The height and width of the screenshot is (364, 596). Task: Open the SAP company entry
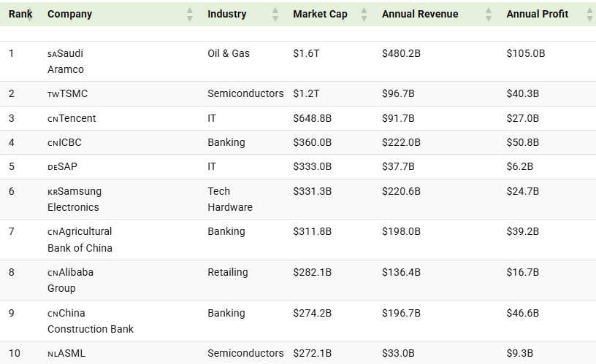click(x=62, y=166)
